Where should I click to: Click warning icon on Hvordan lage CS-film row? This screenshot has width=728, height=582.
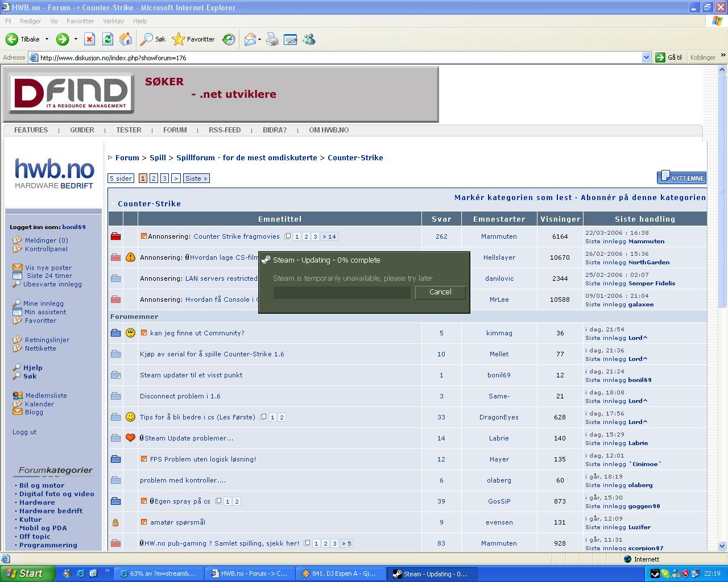coord(130,257)
